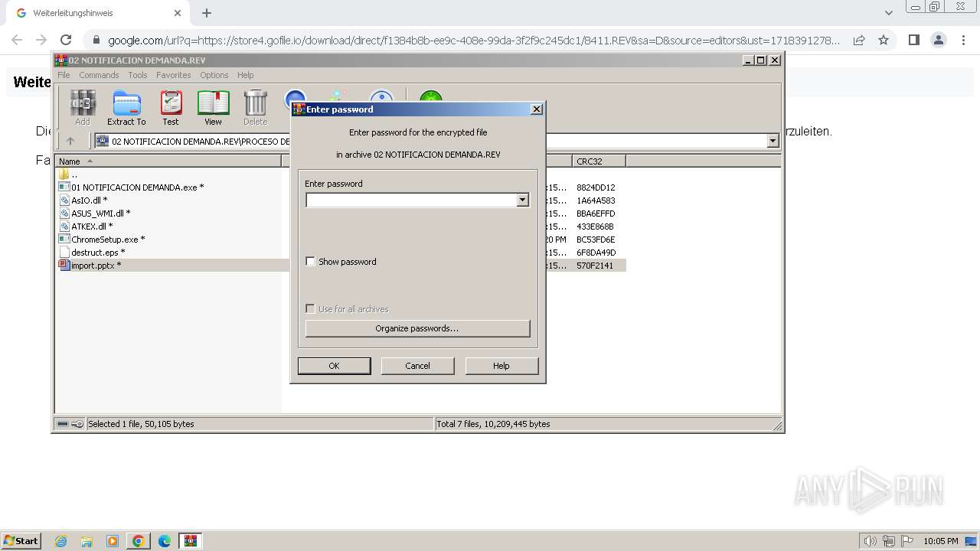Sort file list by CRC32 column
This screenshot has height=551, width=980.
tap(599, 161)
